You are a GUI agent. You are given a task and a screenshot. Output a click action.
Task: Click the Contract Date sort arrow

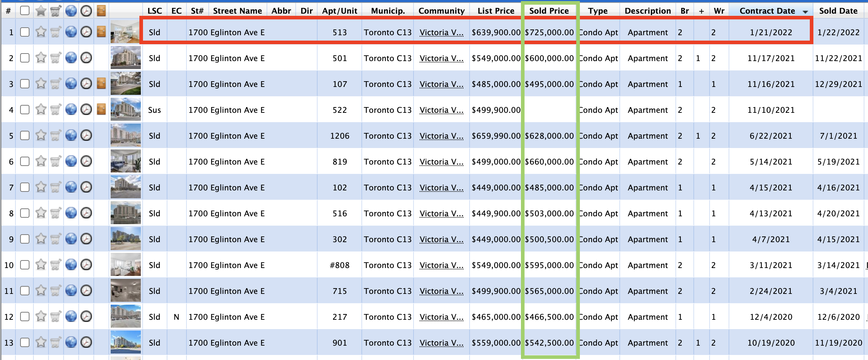point(805,11)
